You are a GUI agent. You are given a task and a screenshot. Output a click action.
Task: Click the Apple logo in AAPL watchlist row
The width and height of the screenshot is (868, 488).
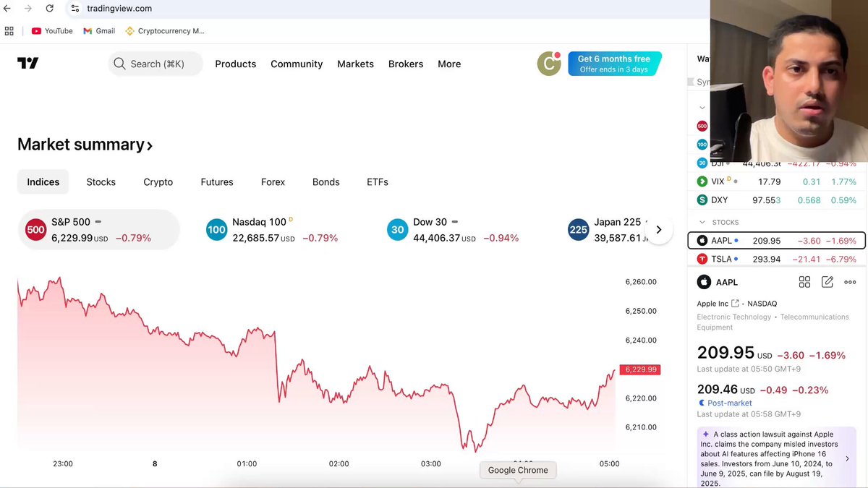click(702, 240)
